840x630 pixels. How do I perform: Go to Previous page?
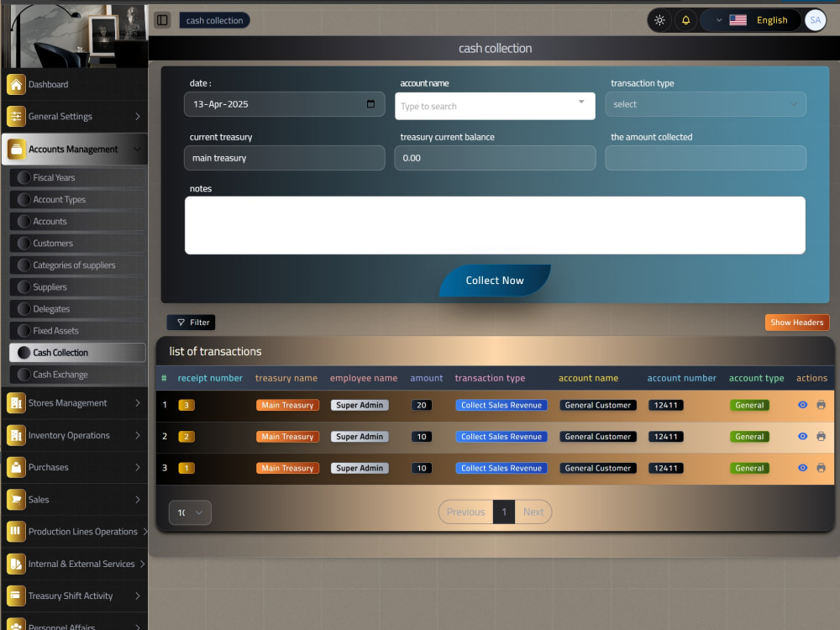[x=465, y=512]
